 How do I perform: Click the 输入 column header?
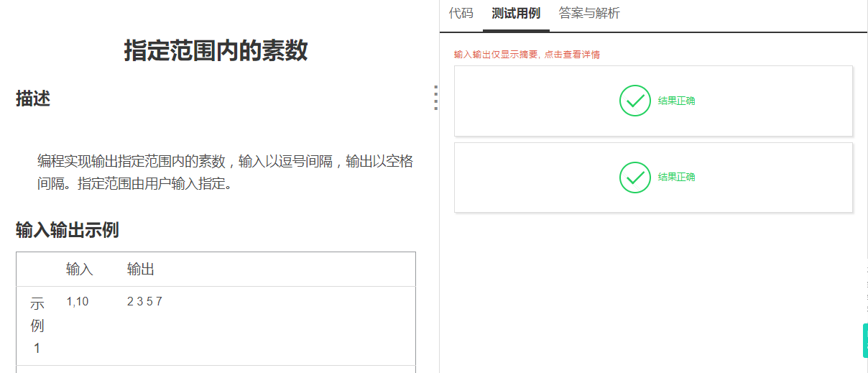(x=80, y=270)
